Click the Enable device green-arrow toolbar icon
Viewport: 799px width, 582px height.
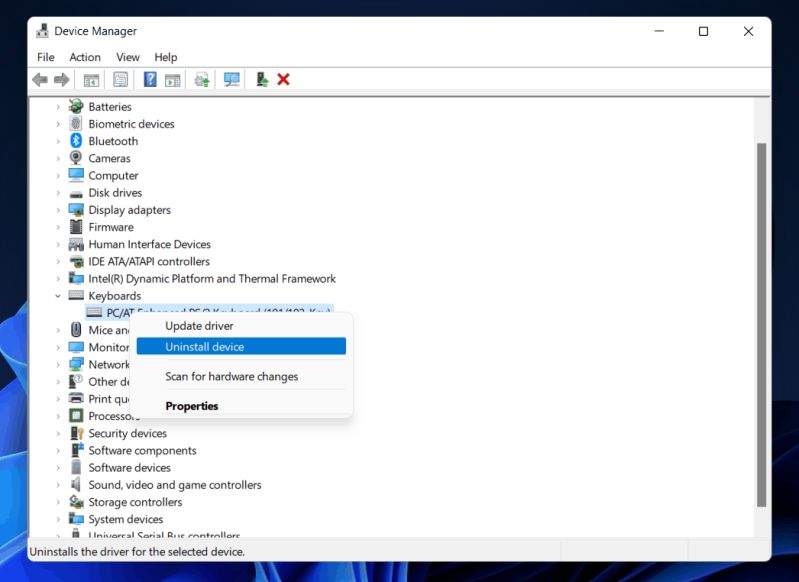click(x=262, y=80)
